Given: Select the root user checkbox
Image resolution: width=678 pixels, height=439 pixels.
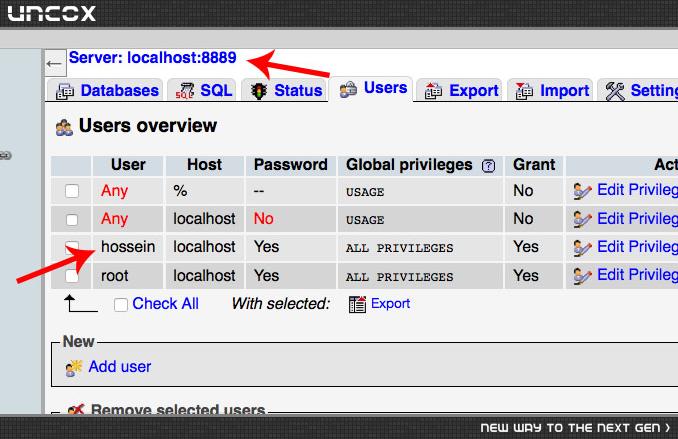Looking at the screenshot, I should coord(72,276).
